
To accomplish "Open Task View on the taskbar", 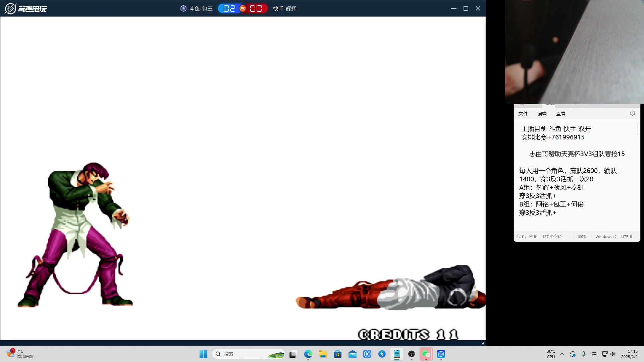I will coord(293,354).
